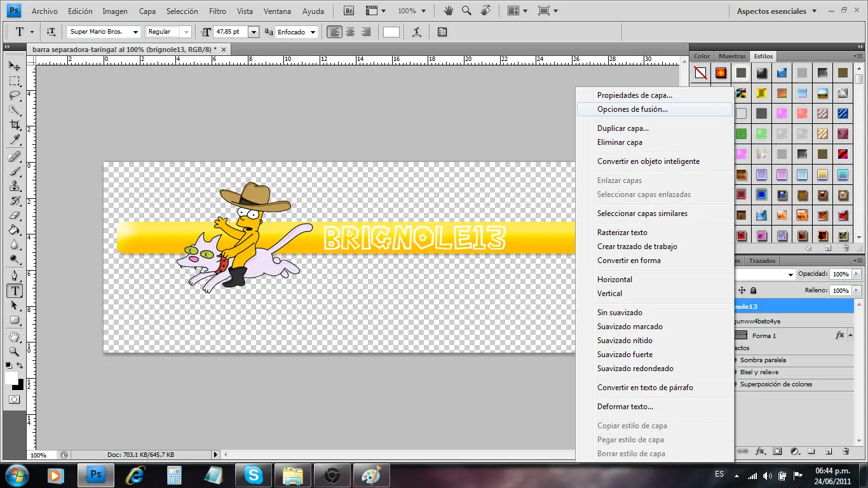
Task: Toggle text orientation in options bar
Action: coord(51,32)
